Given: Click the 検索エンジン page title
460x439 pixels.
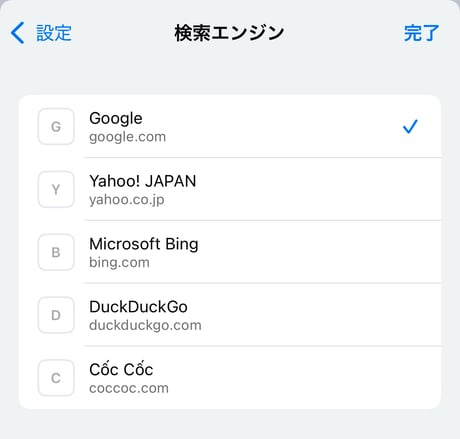Looking at the screenshot, I should click(229, 33).
